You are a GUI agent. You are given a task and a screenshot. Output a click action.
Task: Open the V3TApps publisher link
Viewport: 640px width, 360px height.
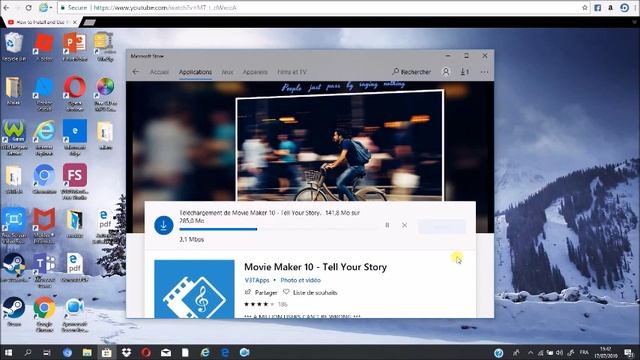tap(257, 280)
